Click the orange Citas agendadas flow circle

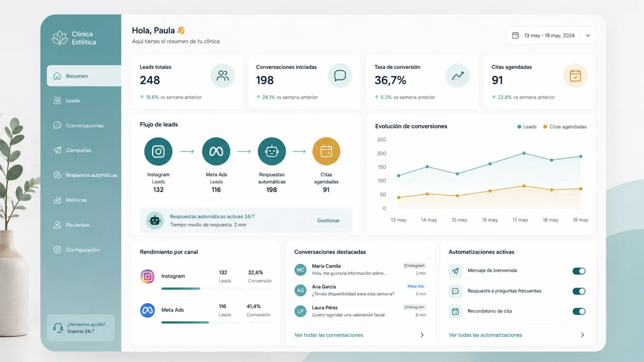point(326,151)
